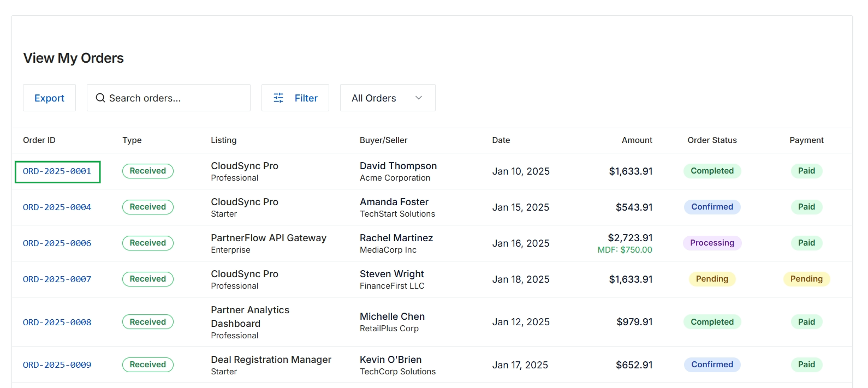Click the $979.91 amount
868x388 pixels.
pos(634,322)
